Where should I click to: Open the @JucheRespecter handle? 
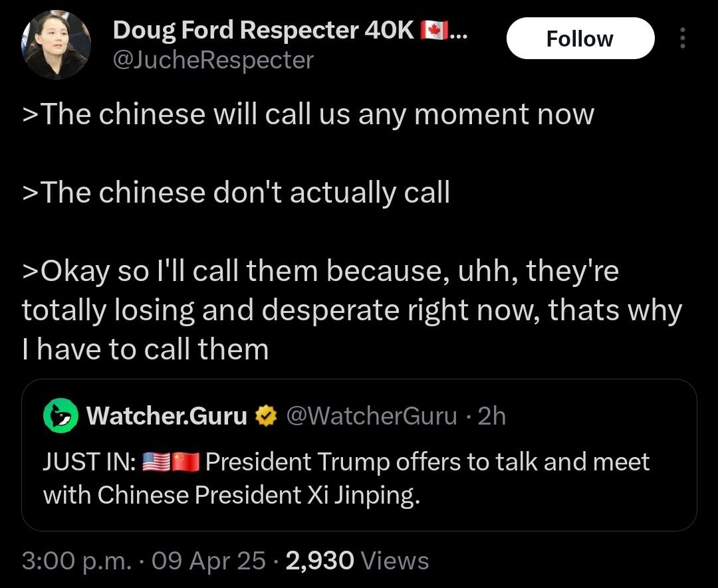pos(213,60)
